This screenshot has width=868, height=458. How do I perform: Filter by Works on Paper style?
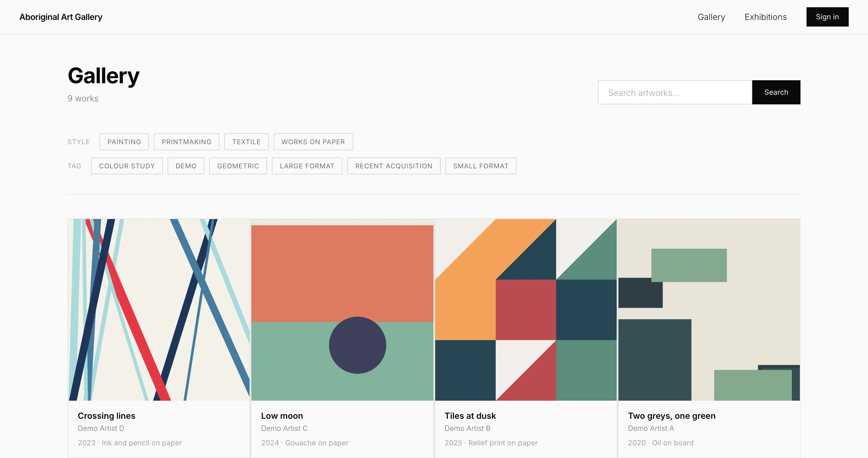click(313, 142)
